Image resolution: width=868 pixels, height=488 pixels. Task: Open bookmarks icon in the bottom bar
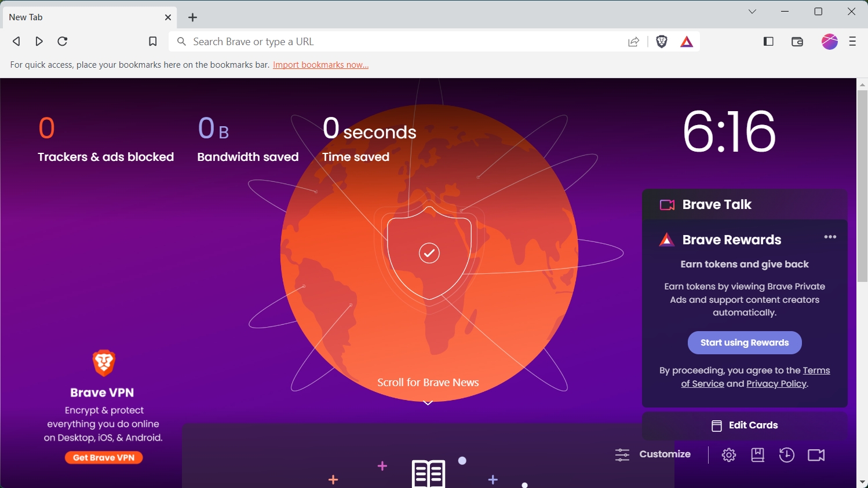click(x=758, y=455)
